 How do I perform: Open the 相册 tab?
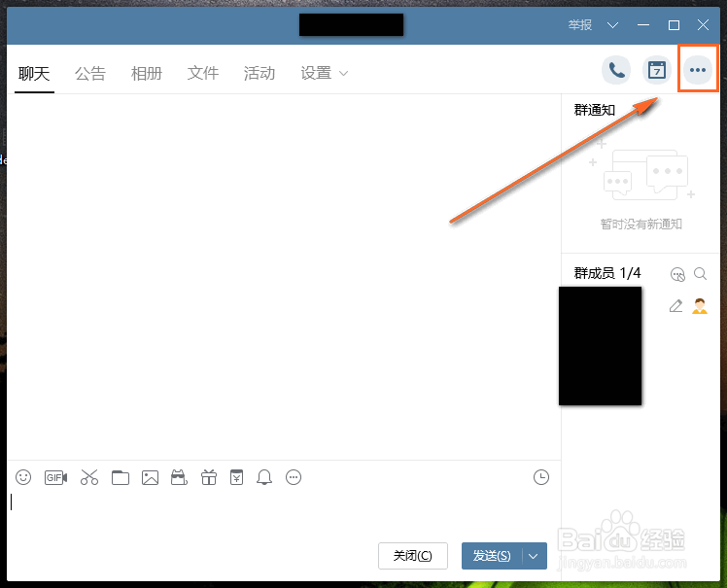click(147, 73)
